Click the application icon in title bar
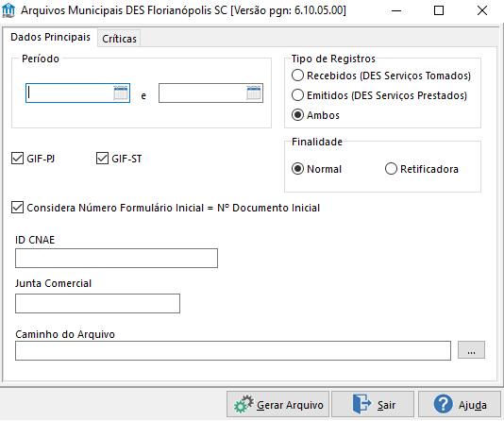The image size is (504, 421). coord(8,10)
